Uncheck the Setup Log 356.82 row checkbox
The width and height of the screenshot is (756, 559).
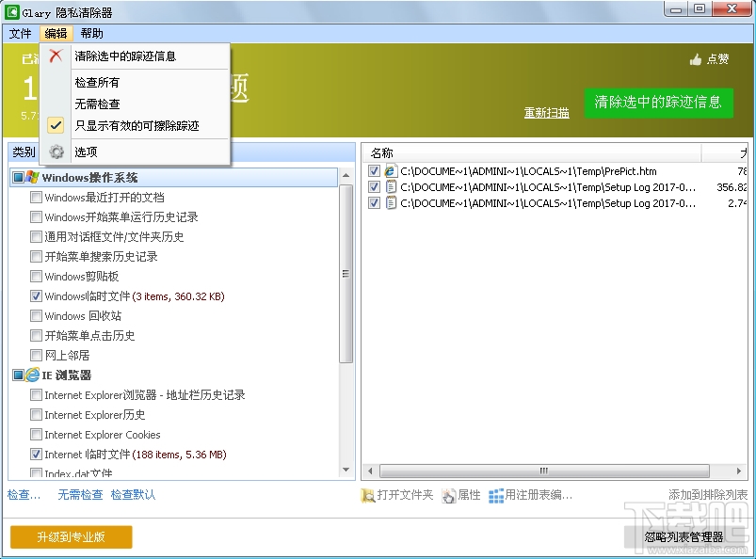click(x=374, y=187)
